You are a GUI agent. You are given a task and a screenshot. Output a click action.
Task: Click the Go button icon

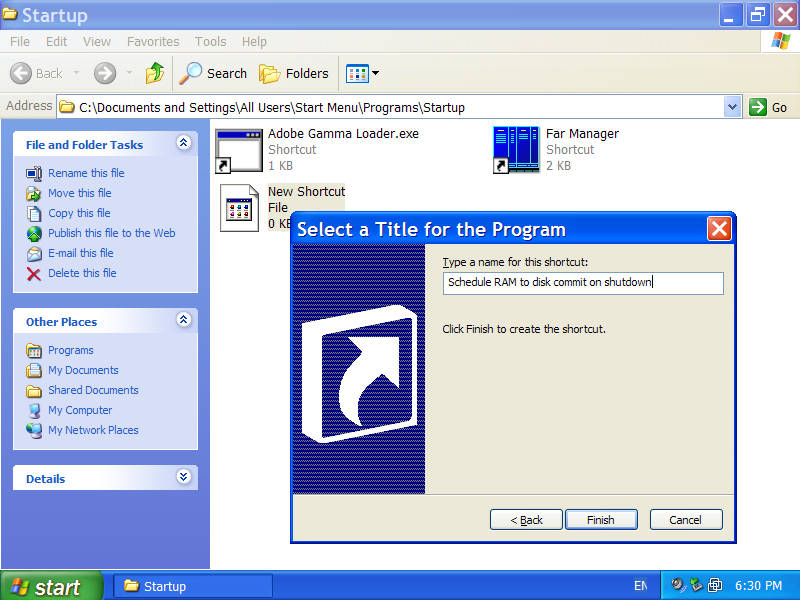click(758, 107)
